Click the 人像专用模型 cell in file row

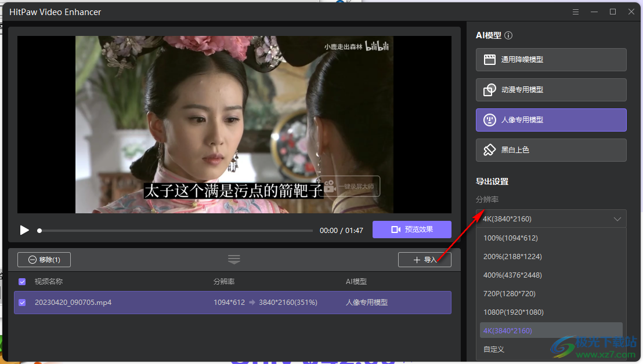click(x=366, y=303)
